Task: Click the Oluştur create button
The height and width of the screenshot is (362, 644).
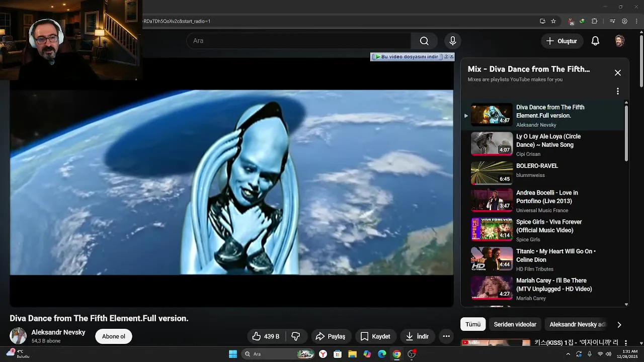Action: (562, 41)
